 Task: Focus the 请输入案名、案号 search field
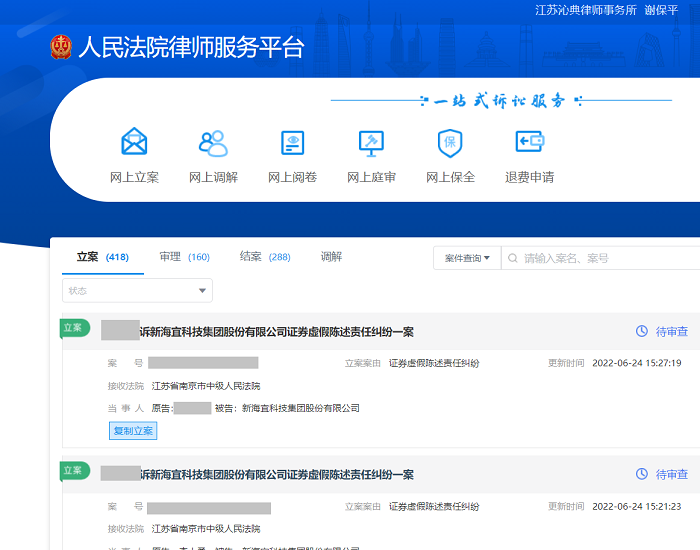pyautogui.click(x=600, y=258)
